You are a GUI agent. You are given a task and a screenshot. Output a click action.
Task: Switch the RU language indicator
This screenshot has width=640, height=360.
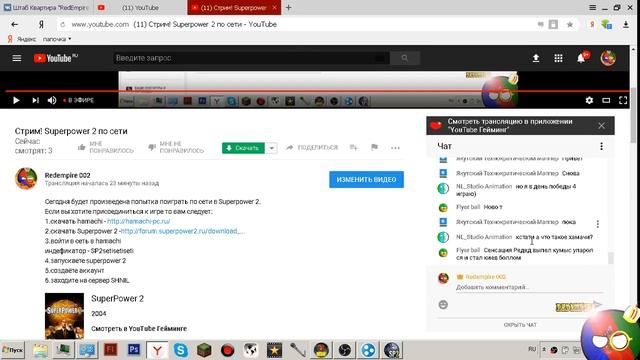532,349
